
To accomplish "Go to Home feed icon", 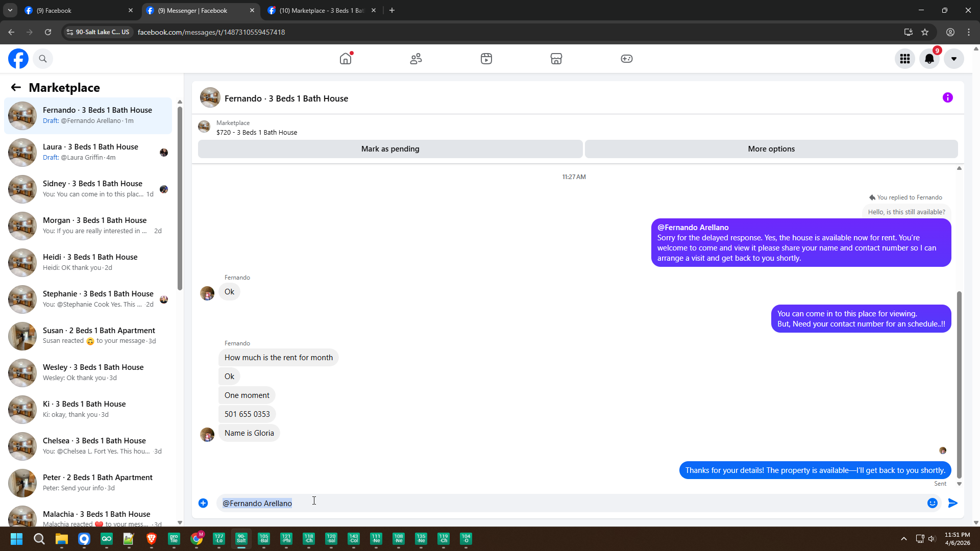I will coord(346,59).
